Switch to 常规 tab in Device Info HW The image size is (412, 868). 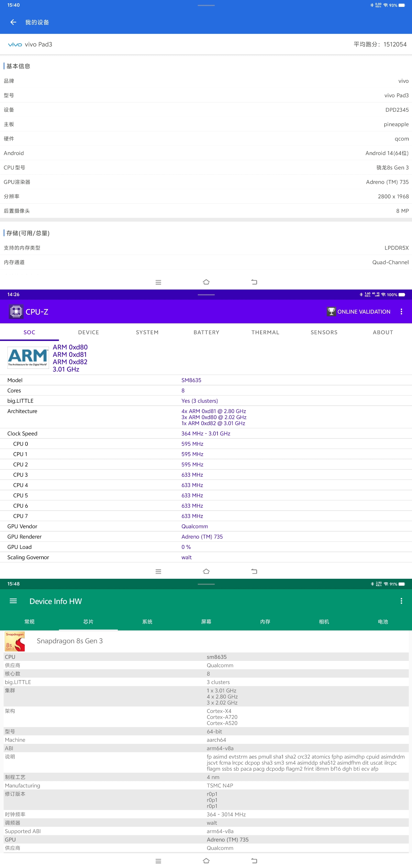pos(29,622)
